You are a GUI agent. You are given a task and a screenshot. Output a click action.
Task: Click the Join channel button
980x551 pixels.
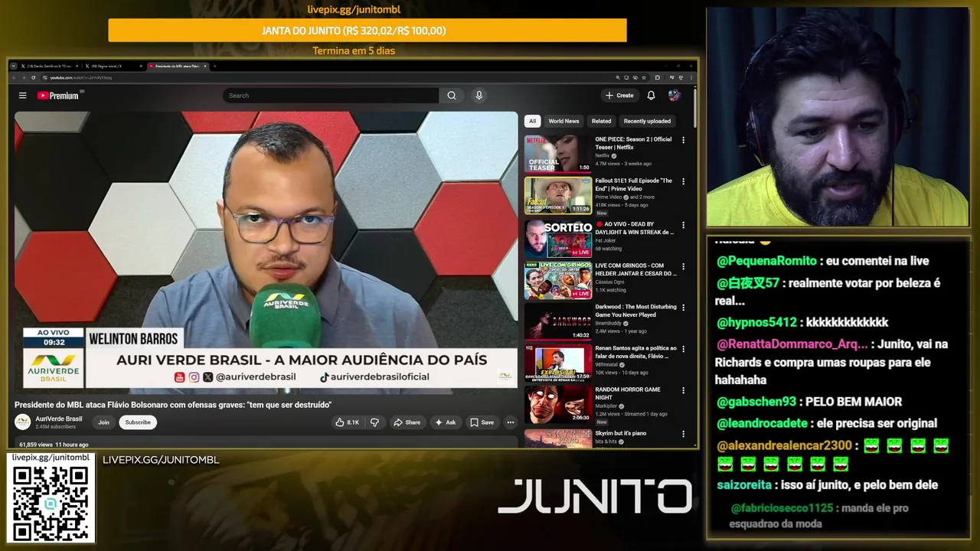(103, 422)
